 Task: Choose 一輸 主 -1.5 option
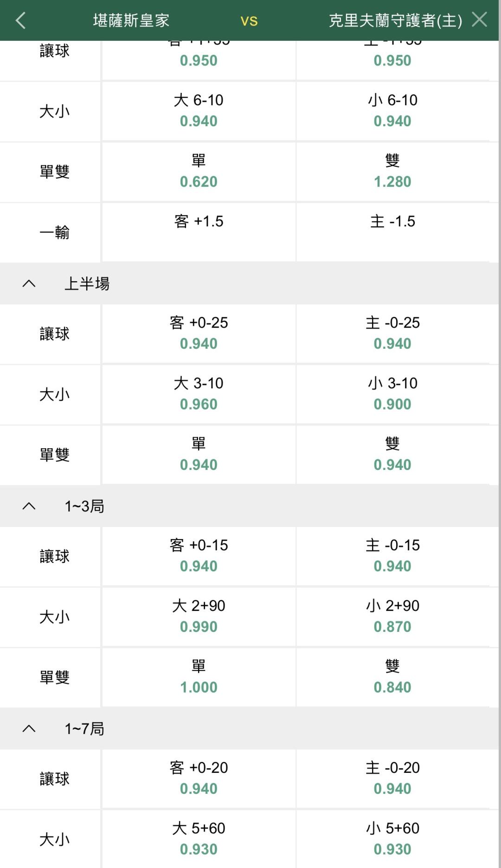(x=392, y=232)
